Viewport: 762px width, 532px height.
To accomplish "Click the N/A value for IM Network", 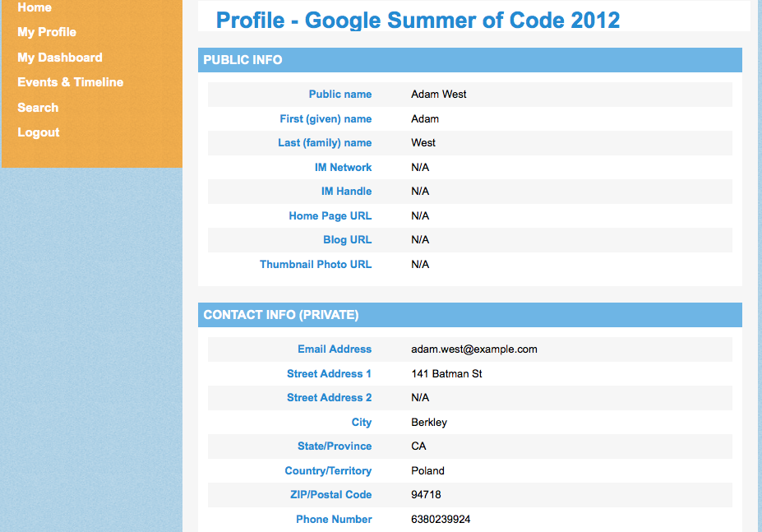I will [x=420, y=167].
